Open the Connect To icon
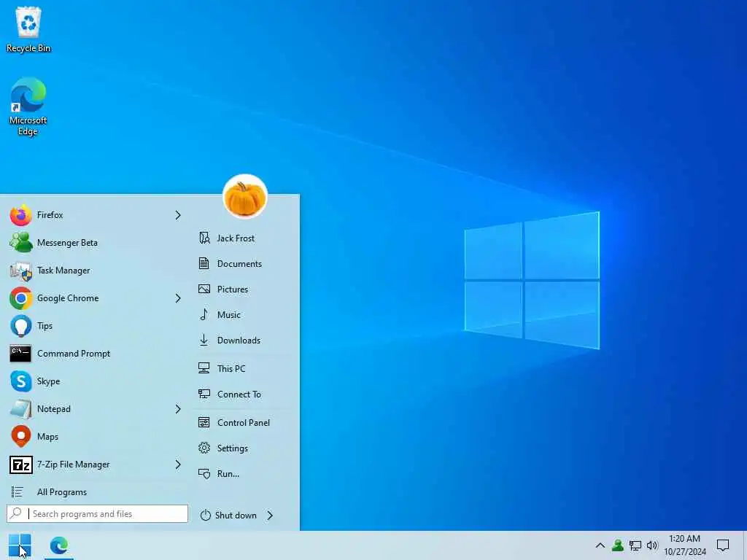Image resolution: width=747 pixels, height=560 pixels. 204,394
